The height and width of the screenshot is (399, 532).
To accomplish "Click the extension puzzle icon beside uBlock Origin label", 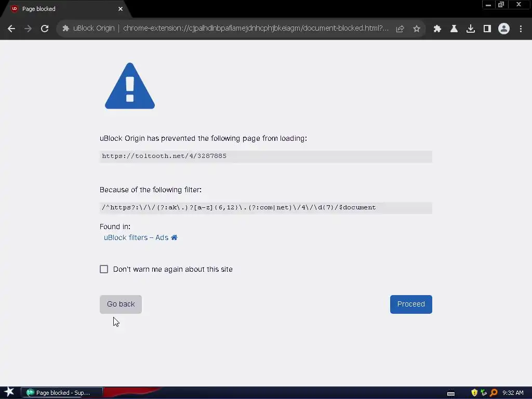I will (66, 29).
